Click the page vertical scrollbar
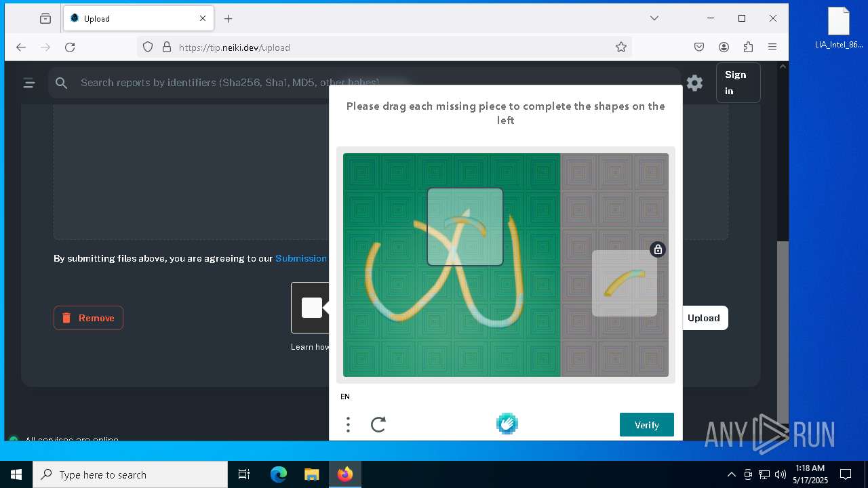 click(x=783, y=332)
